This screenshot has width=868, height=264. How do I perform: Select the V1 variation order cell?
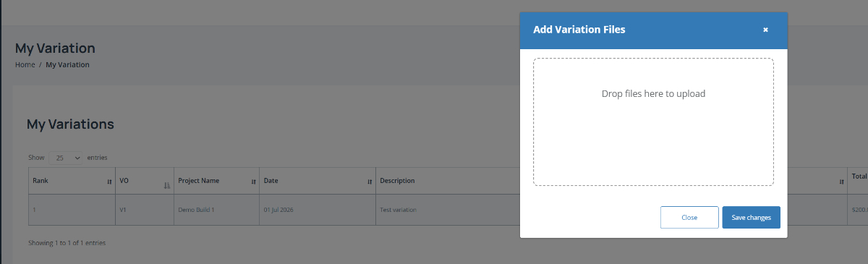pyautogui.click(x=123, y=210)
